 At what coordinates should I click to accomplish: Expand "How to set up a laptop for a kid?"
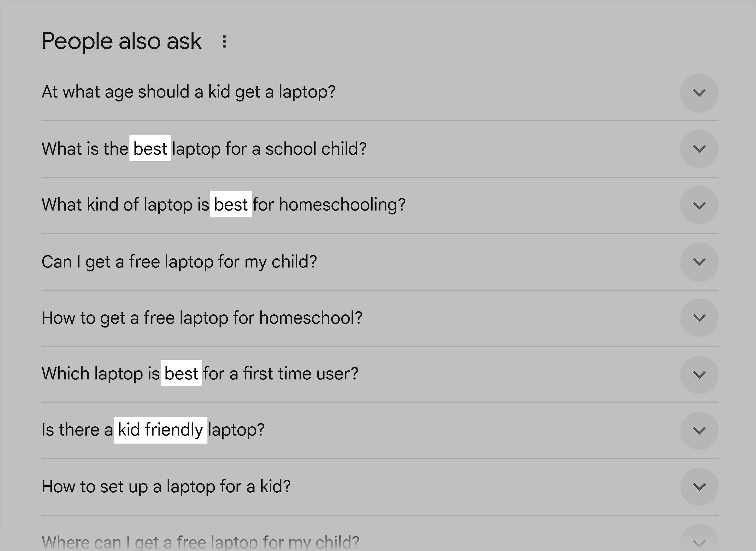(699, 487)
